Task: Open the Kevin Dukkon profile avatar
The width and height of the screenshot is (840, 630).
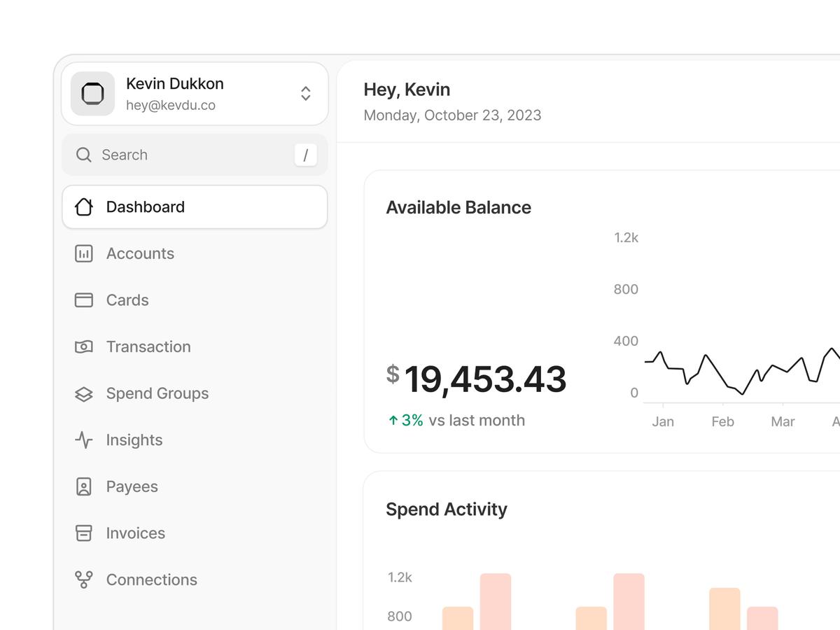Action: (x=92, y=94)
